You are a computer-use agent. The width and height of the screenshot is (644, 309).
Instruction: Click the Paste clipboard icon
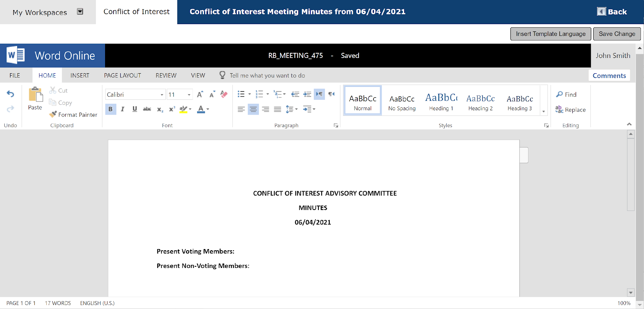tap(35, 95)
